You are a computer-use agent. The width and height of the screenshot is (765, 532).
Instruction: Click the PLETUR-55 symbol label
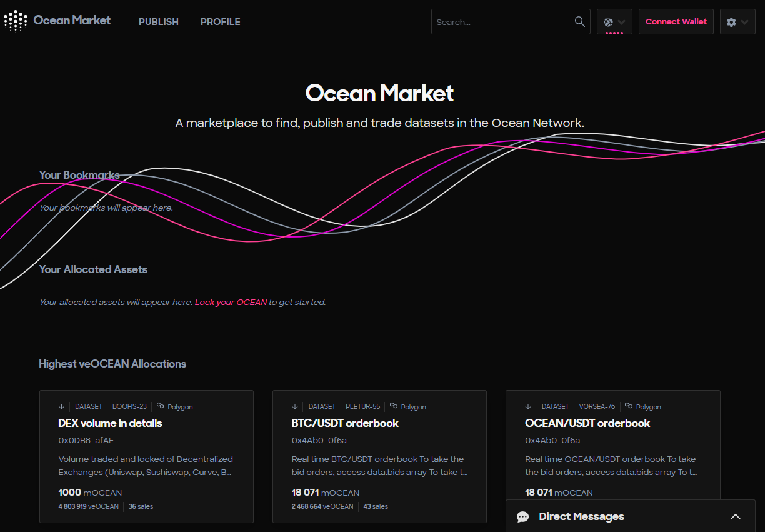click(362, 406)
